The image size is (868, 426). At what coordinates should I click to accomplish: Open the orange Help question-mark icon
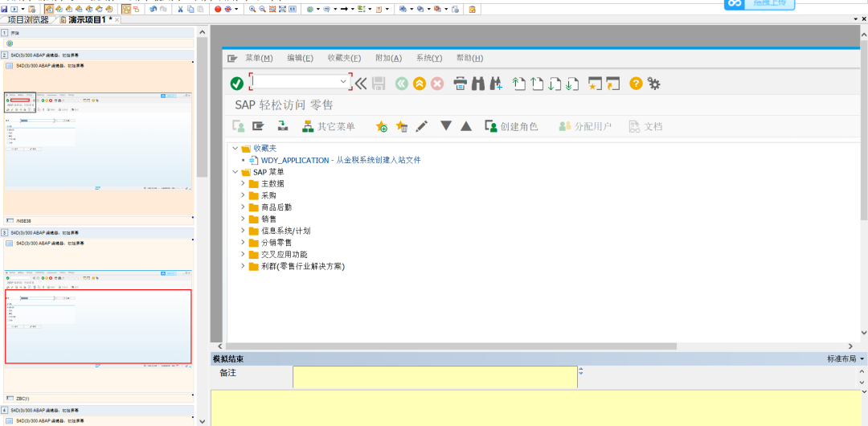tap(636, 84)
